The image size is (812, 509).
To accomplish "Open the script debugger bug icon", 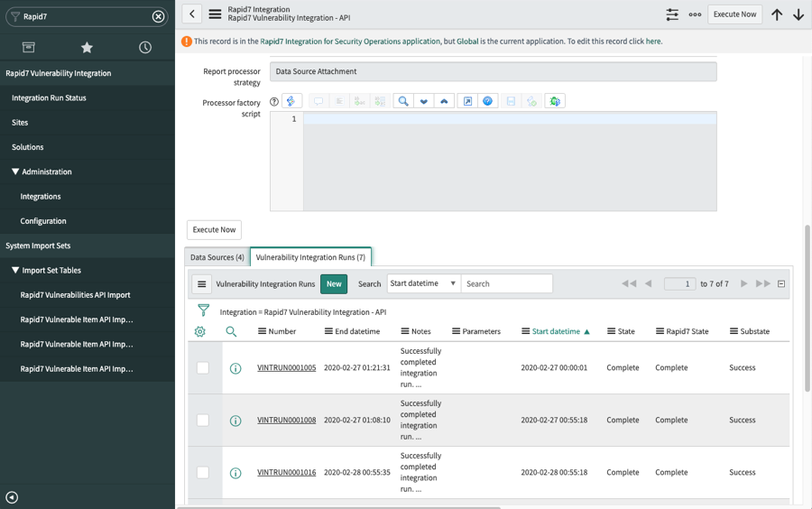I will [x=555, y=101].
